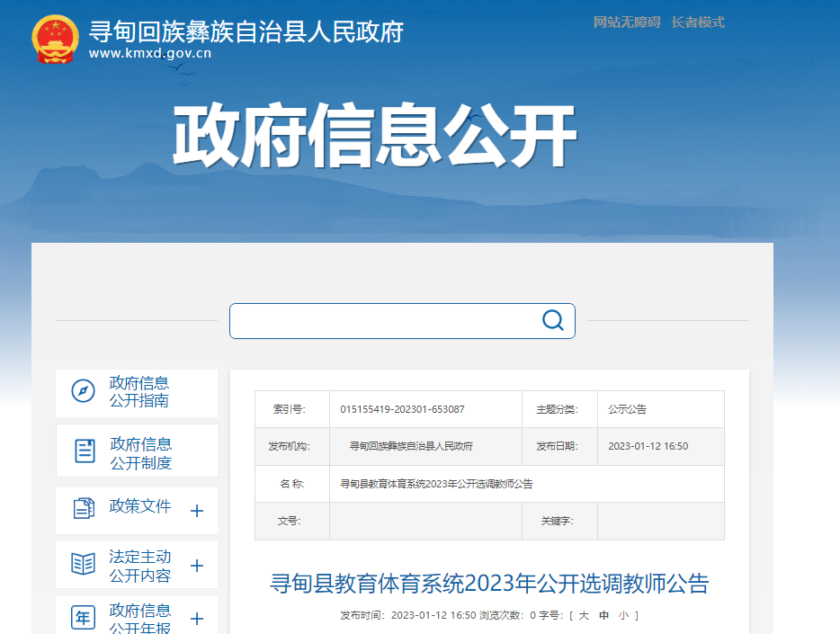
Task: Turn on 网站无障碍 accessibility mode
Action: click(x=627, y=22)
